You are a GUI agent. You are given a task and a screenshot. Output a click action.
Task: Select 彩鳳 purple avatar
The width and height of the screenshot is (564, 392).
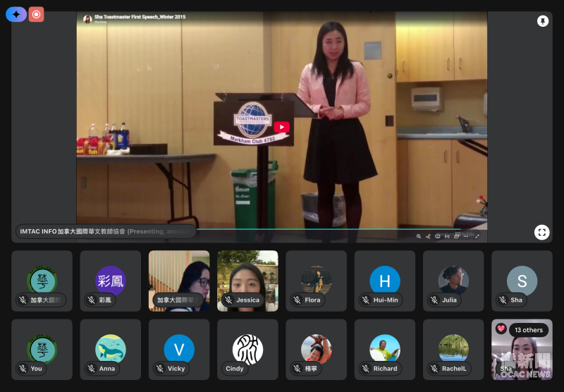point(111,281)
